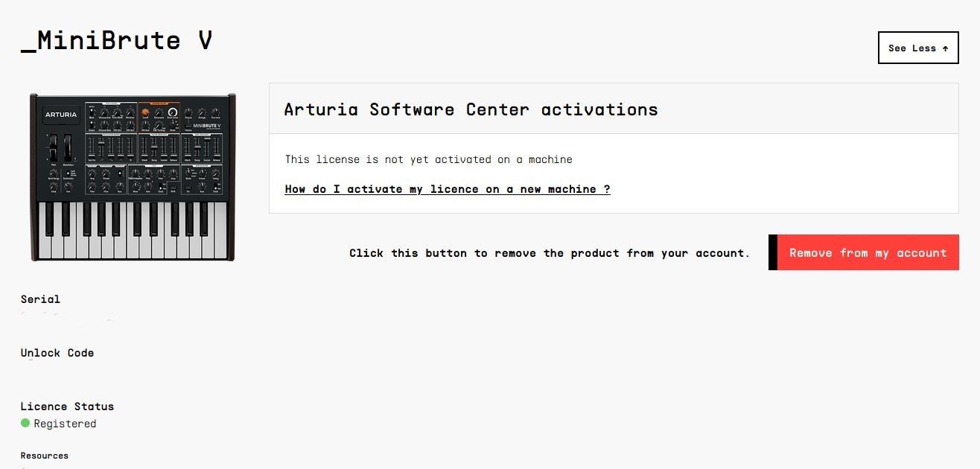980x469 pixels.
Task: Click the white-ringed Brute Factor knob
Action: tap(172, 112)
